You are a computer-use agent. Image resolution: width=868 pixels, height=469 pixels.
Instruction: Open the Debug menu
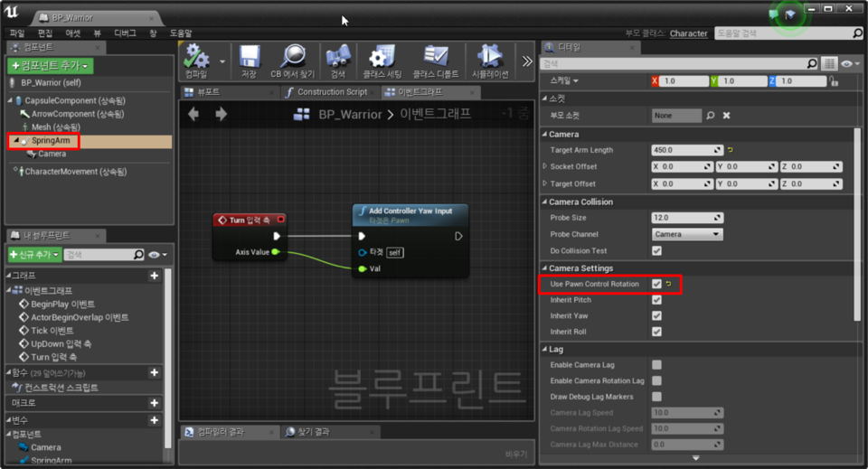[125, 33]
